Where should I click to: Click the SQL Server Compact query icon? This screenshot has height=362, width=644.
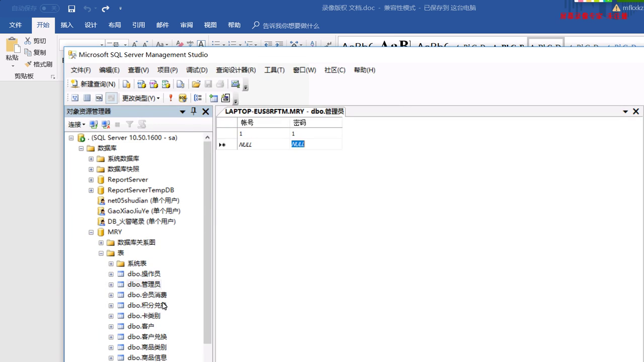click(180, 84)
